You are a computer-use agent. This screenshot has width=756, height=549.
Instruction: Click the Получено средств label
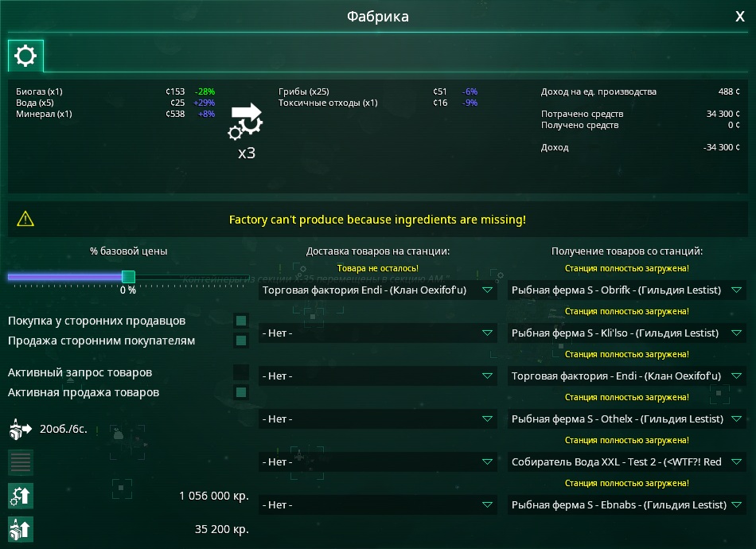[579, 125]
